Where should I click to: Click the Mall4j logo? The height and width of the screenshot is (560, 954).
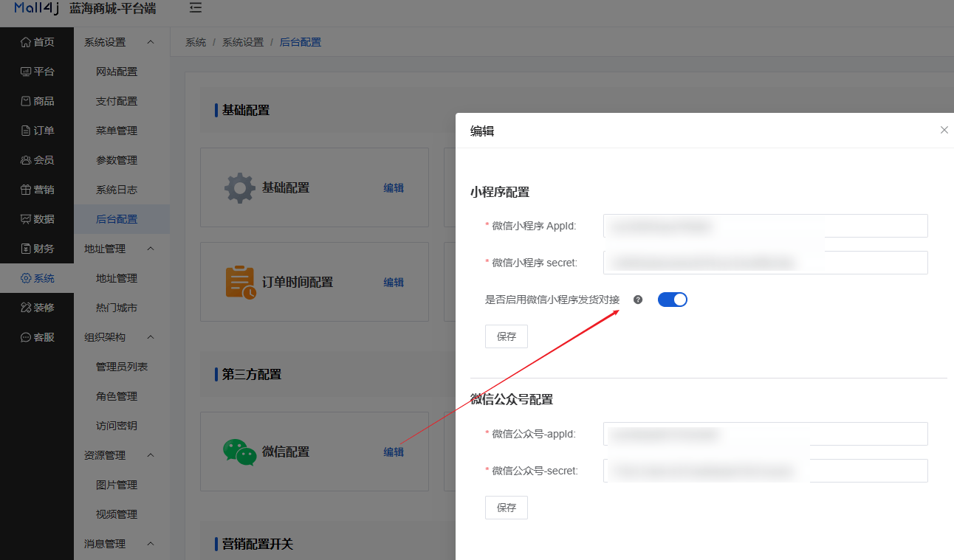pos(36,8)
